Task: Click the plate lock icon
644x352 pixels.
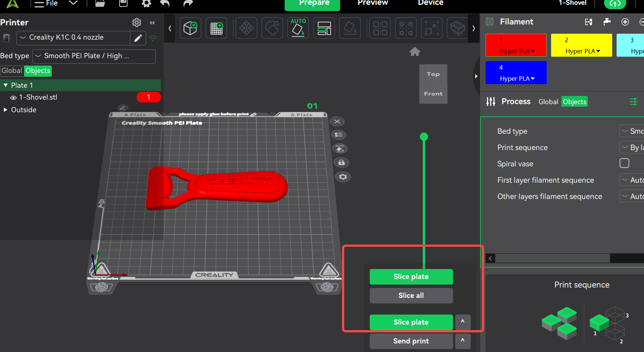Action: point(342,163)
